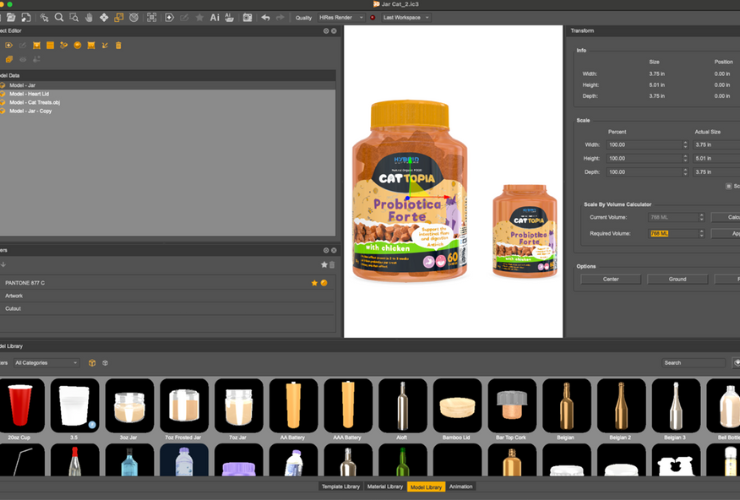Click the Required Volume stepper arrows
740x500 pixels.
702,233
